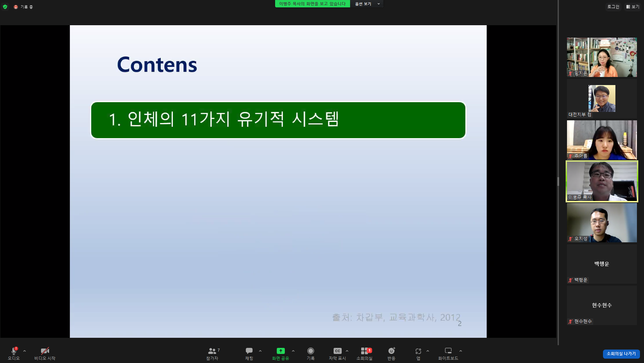Screen dimensions: 644x363
Task: Open the 보기 view menu
Action: point(634,6)
